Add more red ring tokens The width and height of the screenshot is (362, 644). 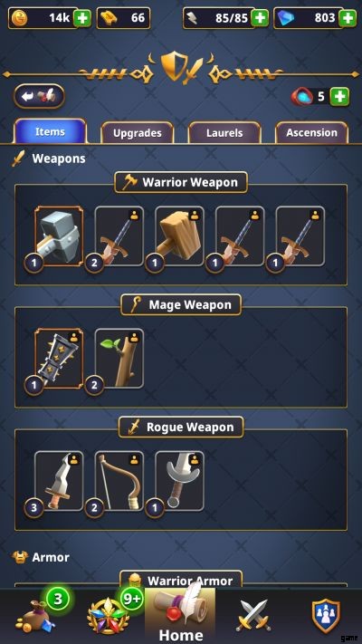coord(340,97)
